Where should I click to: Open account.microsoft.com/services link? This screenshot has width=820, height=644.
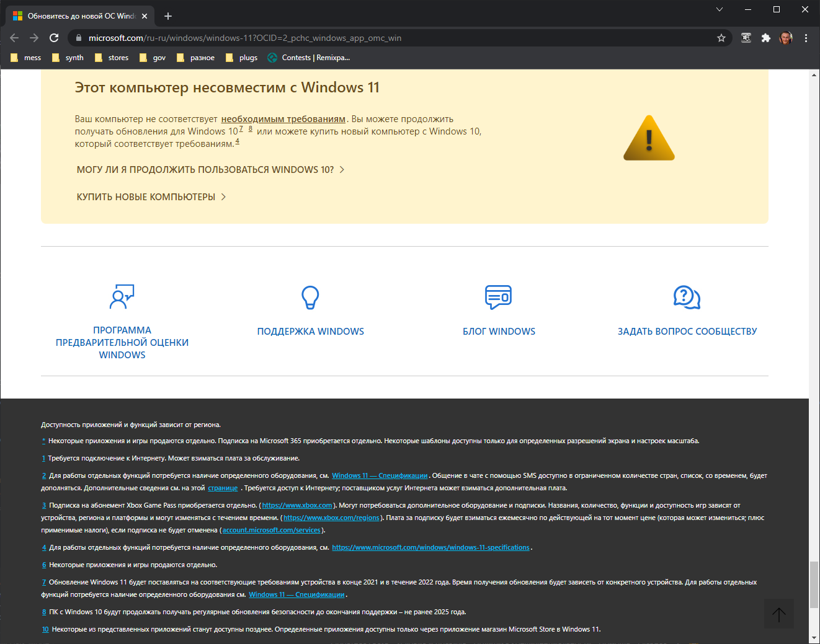coord(272,531)
